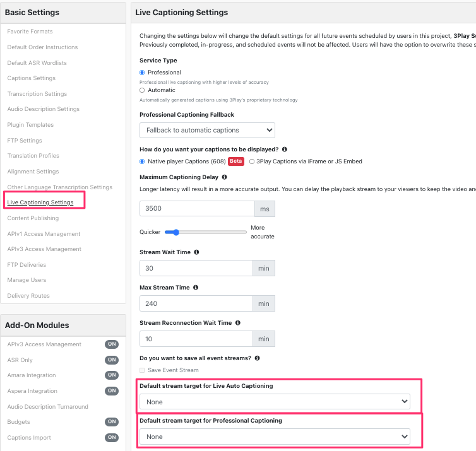The image size is (476, 451).
Task: Toggle the Amara Integration ON switch
Action: pos(112,375)
